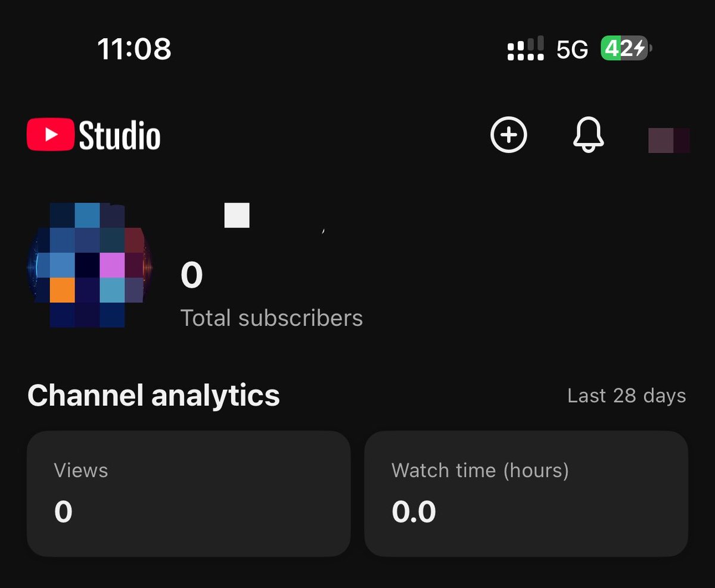The height and width of the screenshot is (588, 715).
Task: Open the Views analytics card
Action: pos(188,494)
